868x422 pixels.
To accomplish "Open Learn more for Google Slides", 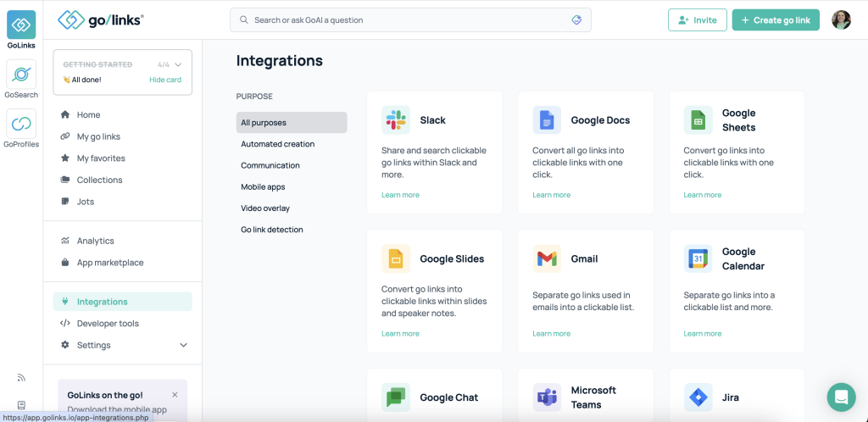I will (400, 334).
